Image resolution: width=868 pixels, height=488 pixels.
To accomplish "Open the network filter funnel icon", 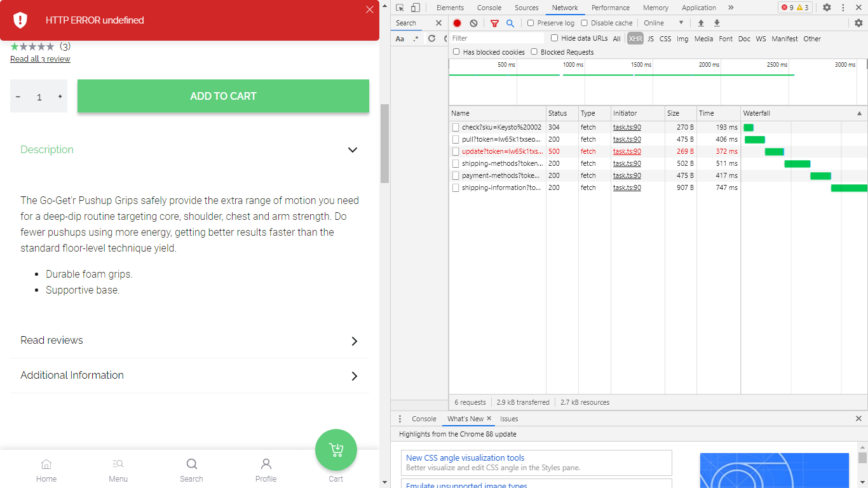I will click(x=494, y=22).
